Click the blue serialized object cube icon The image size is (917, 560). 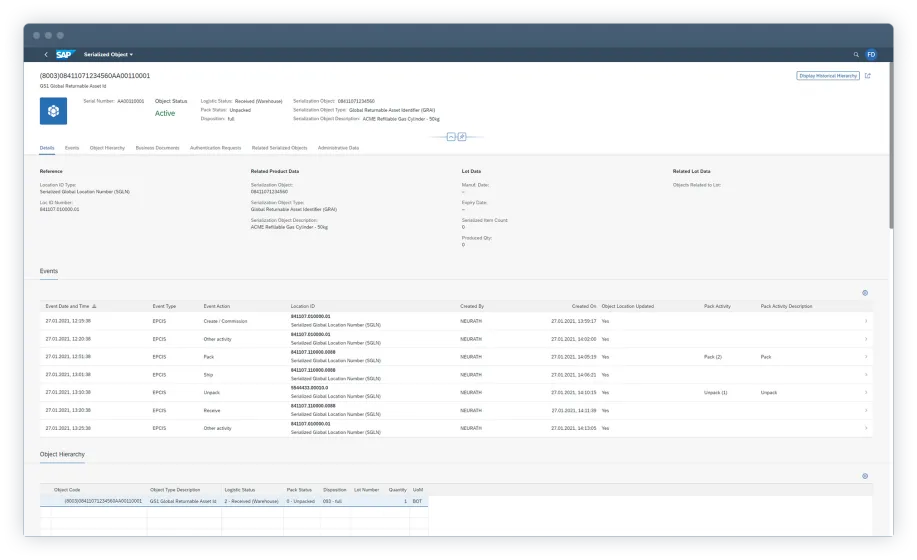click(53, 111)
